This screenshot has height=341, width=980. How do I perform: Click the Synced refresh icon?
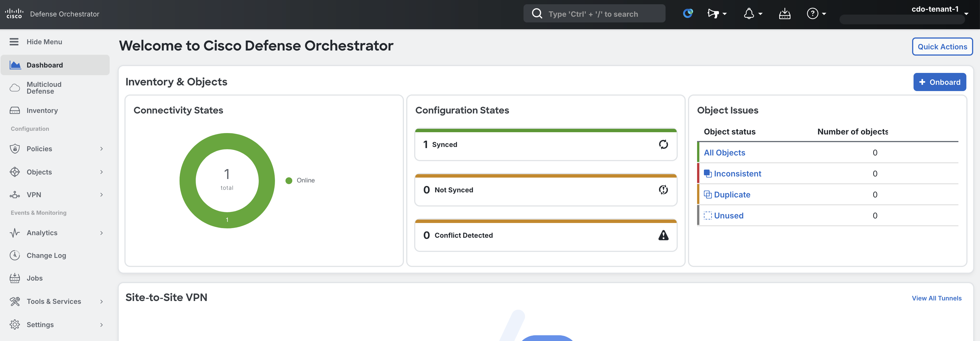click(663, 144)
